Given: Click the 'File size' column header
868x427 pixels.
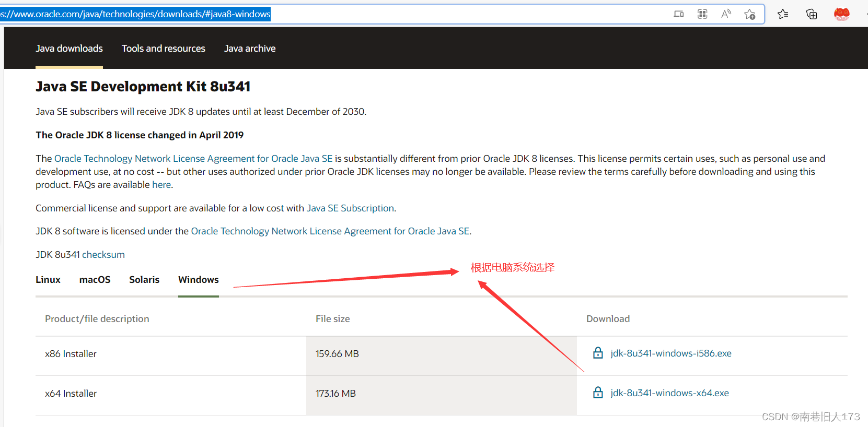Looking at the screenshot, I should (333, 319).
